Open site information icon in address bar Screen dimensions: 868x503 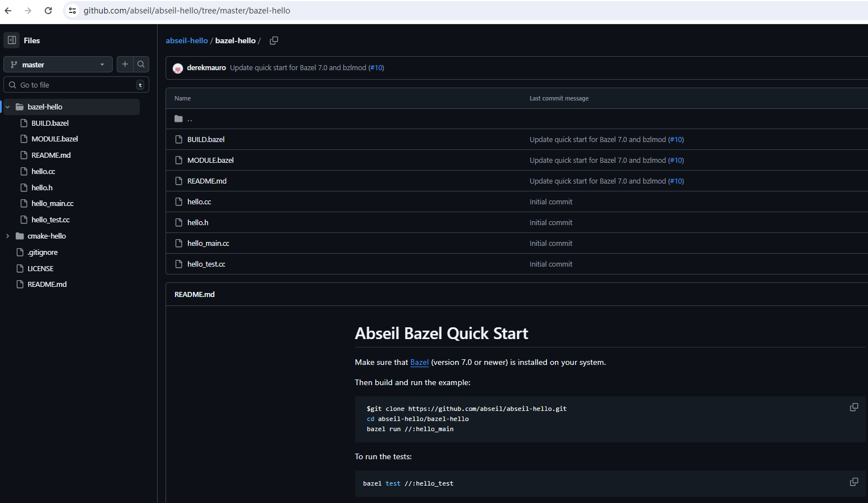pyautogui.click(x=72, y=11)
